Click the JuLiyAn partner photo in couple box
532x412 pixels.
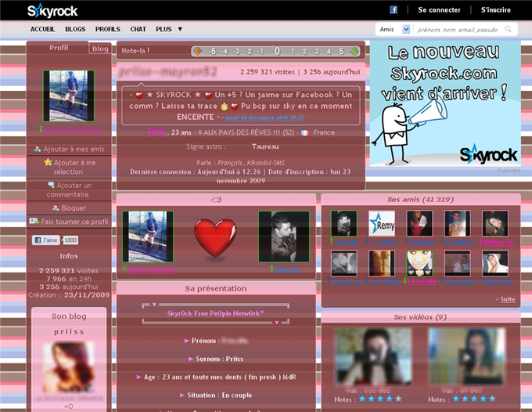pos(284,237)
